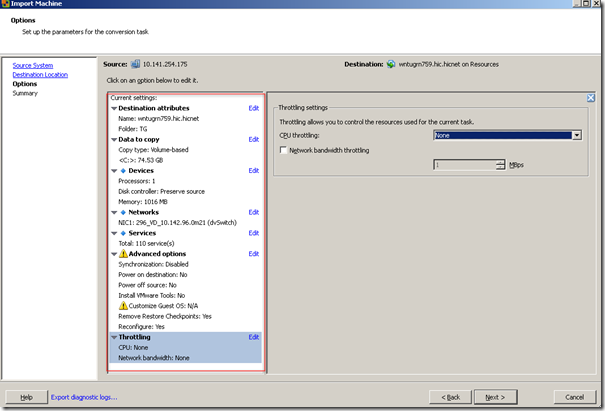Image resolution: width=605 pixels, height=411 pixels.
Task: Close the Throttling settings pane with X
Action: (x=591, y=98)
